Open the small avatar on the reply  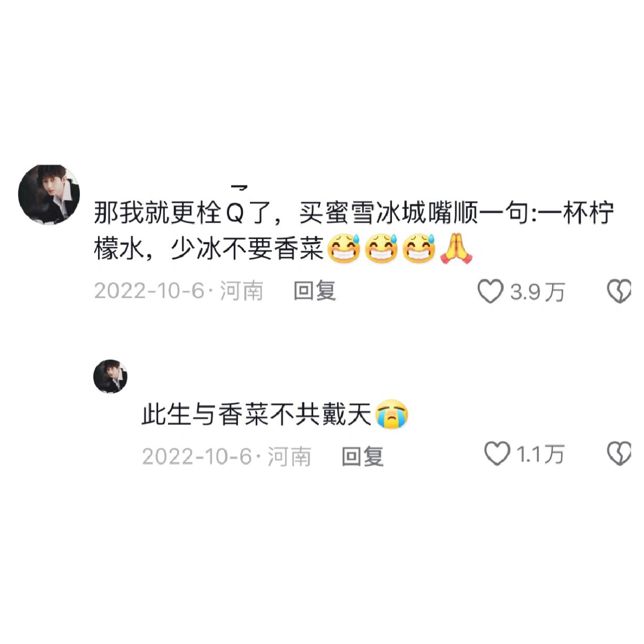pyautogui.click(x=110, y=376)
